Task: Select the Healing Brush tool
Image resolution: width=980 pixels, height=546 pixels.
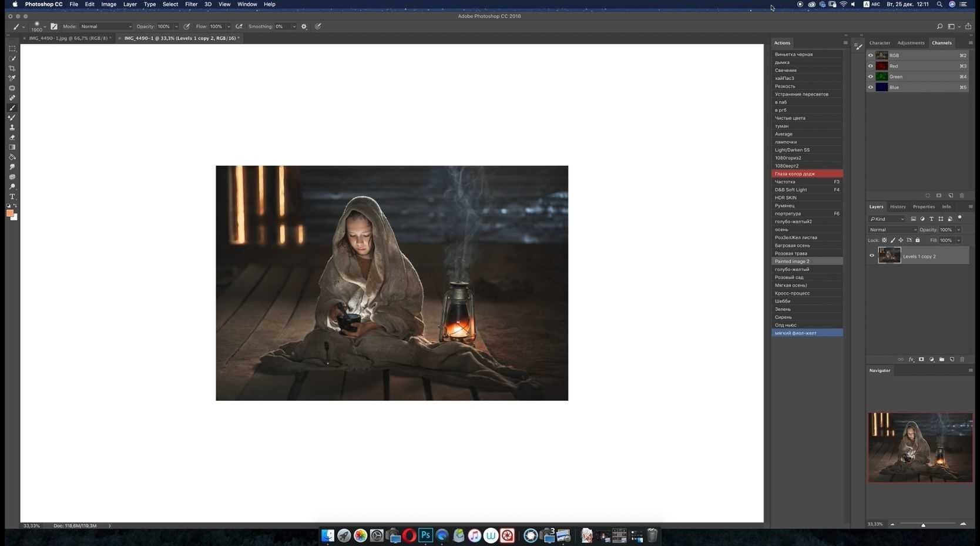Action: (x=12, y=98)
